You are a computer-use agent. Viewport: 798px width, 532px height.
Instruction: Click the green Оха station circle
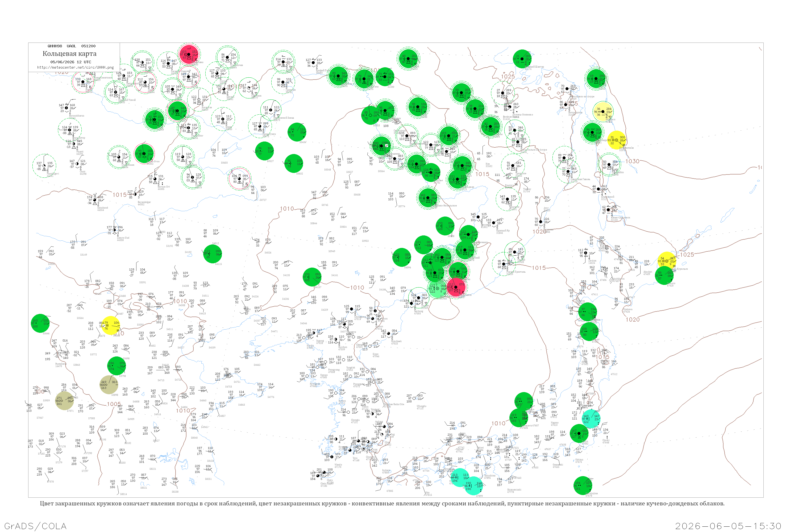[596, 79]
